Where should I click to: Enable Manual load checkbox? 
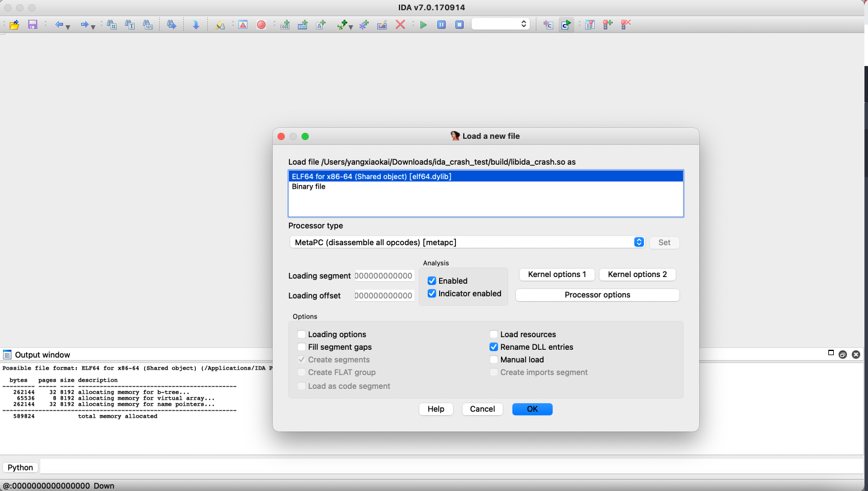494,359
